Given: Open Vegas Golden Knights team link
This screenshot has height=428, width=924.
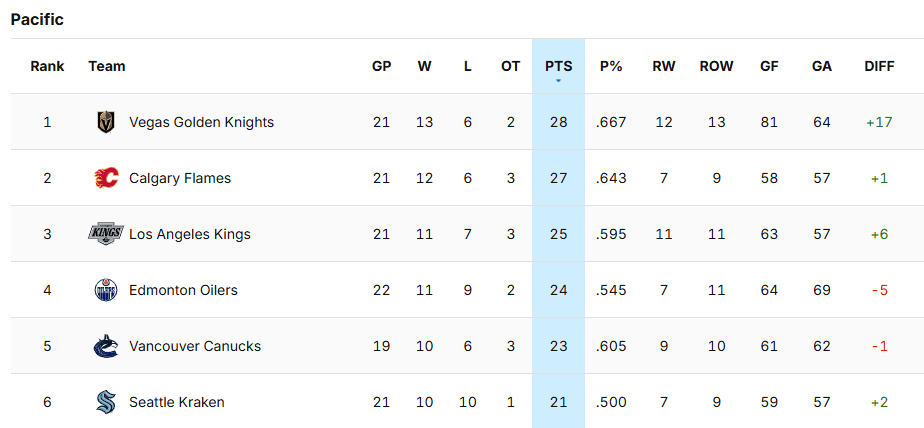Looking at the screenshot, I should [201, 122].
